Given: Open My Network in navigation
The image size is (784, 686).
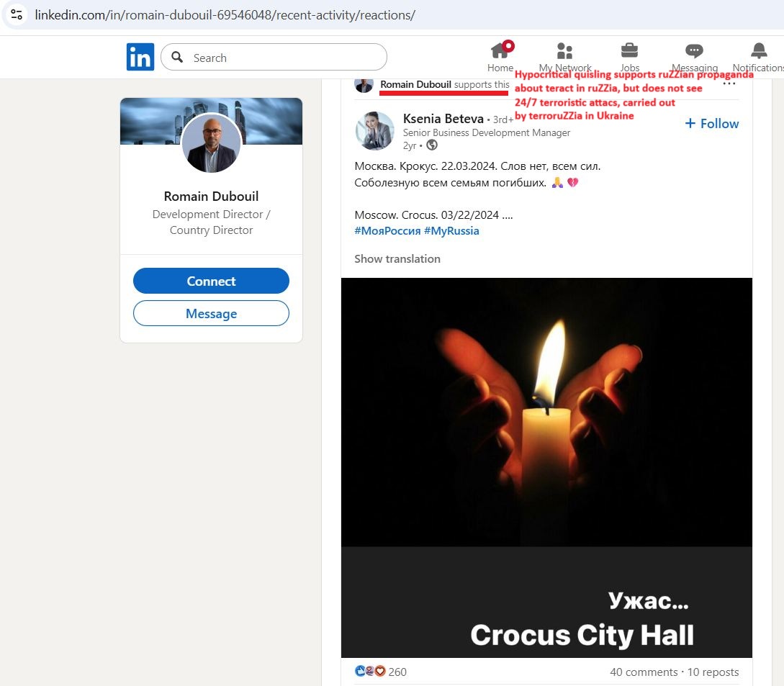Looking at the screenshot, I should coord(564,57).
